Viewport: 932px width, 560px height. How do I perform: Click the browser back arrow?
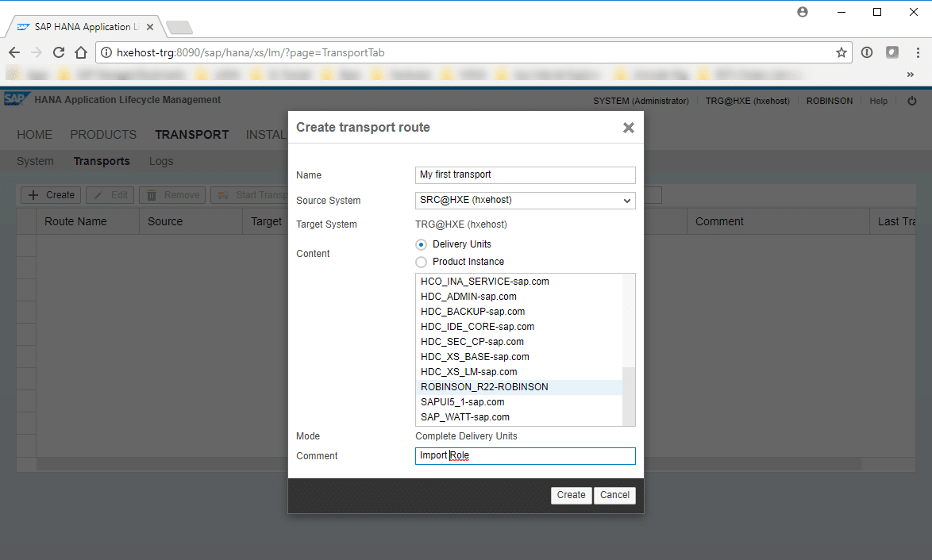pos(14,52)
